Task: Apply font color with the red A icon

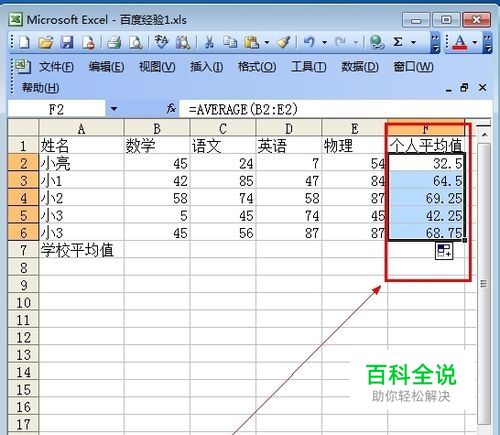Action: (460, 43)
